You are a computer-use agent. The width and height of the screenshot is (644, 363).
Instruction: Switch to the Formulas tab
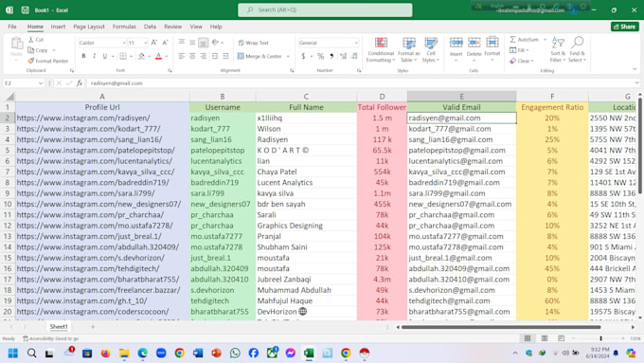[124, 27]
